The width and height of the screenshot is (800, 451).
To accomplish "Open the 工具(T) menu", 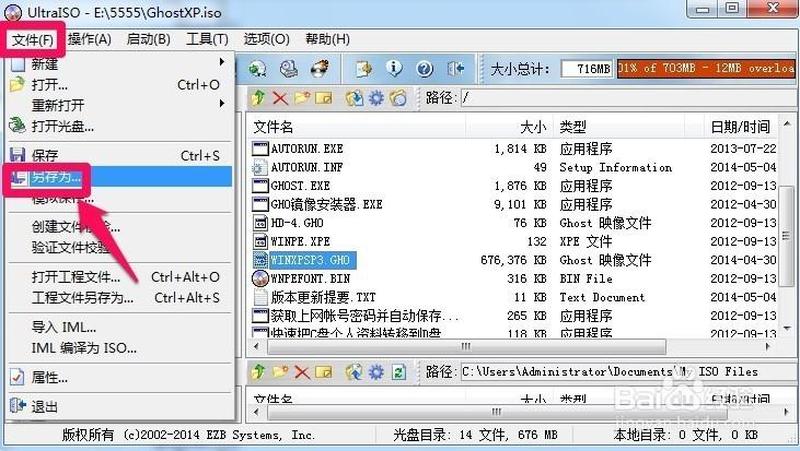I will click(207, 39).
